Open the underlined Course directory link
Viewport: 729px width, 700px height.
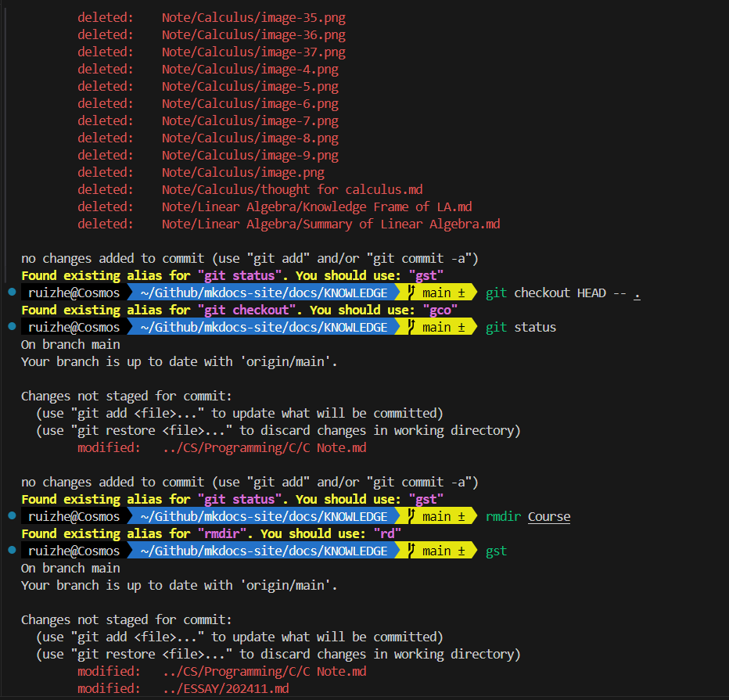[x=549, y=517]
